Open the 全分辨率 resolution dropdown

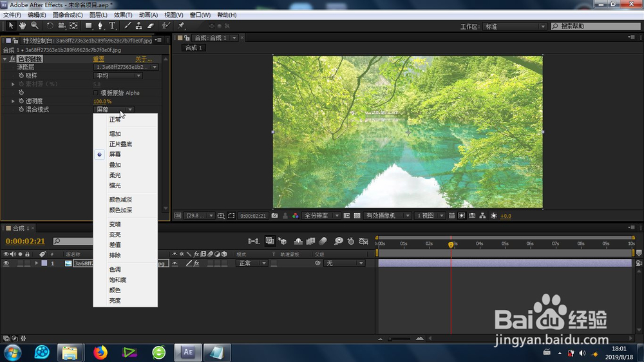[321, 216]
